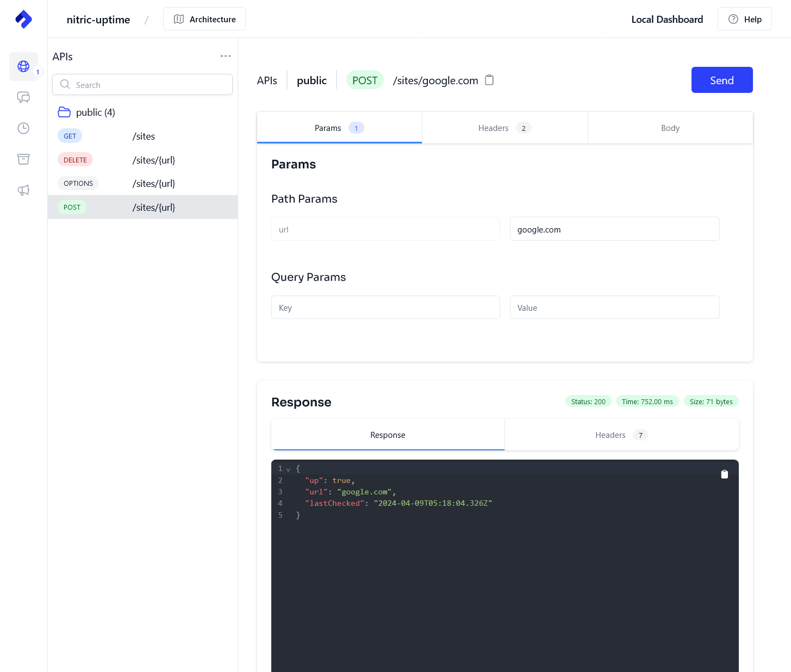Switch to the Body tab
The image size is (791, 672).
click(670, 128)
